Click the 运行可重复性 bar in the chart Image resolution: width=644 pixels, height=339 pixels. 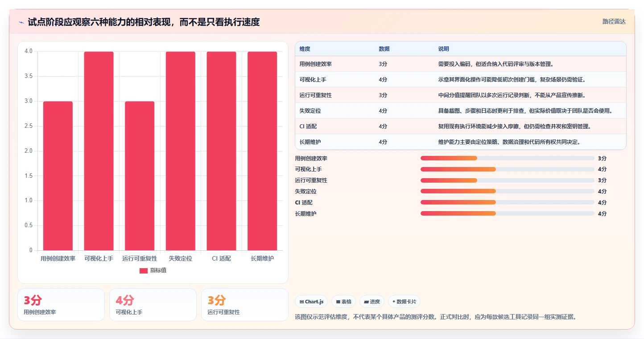click(x=140, y=176)
